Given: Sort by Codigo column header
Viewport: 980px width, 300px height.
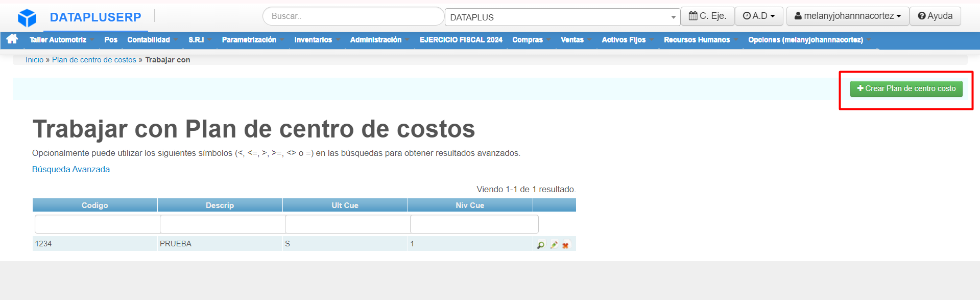Looking at the screenshot, I should pos(95,205).
